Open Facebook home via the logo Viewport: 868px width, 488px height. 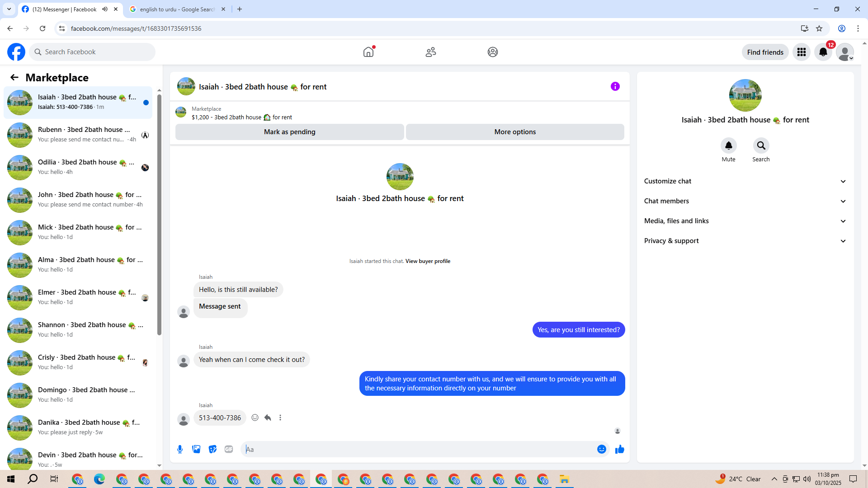pyautogui.click(x=16, y=52)
